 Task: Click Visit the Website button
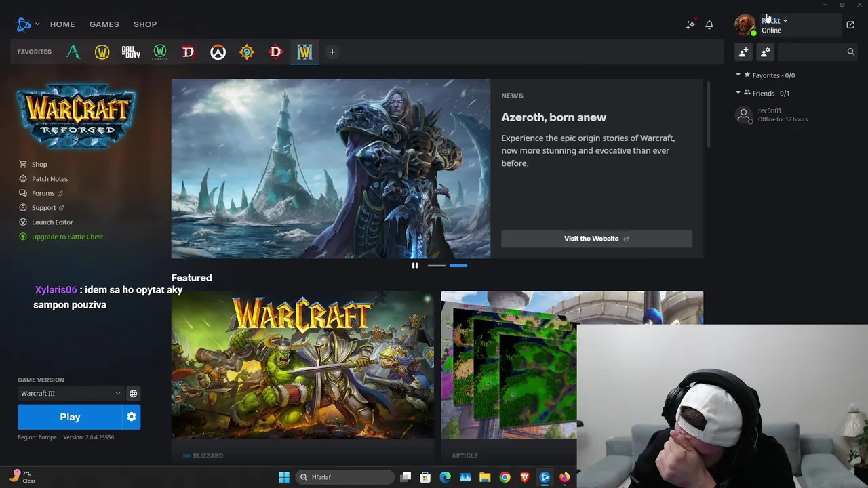coord(597,239)
